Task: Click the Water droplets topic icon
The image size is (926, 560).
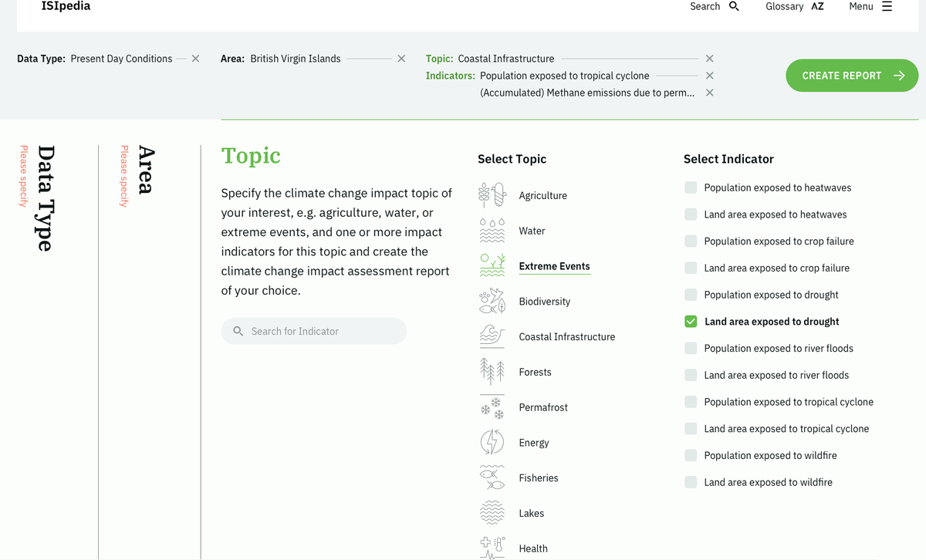Action: coord(492,230)
